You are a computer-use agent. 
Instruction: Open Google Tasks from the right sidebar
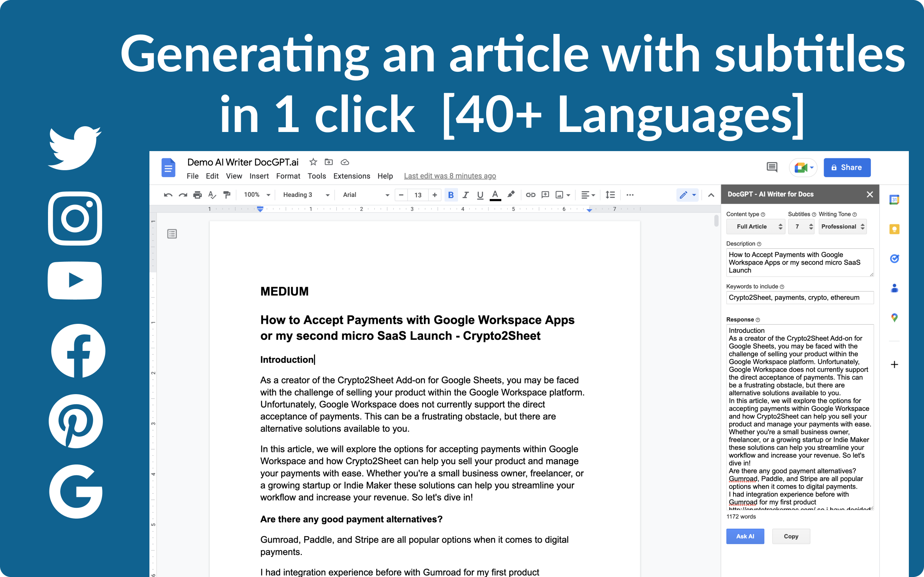(x=895, y=258)
